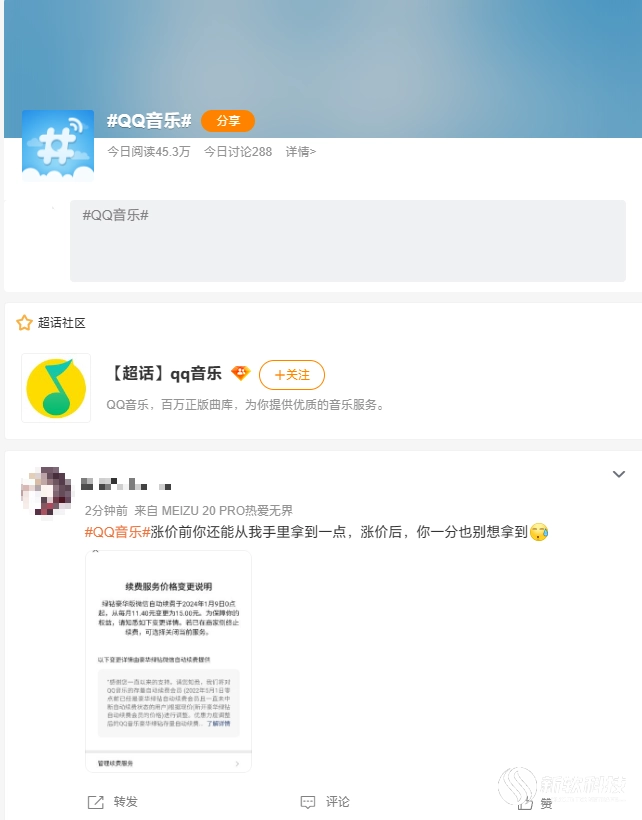The width and height of the screenshot is (642, 820).
Task: Click the blurred username of the poster
Action: pyautogui.click(x=126, y=484)
